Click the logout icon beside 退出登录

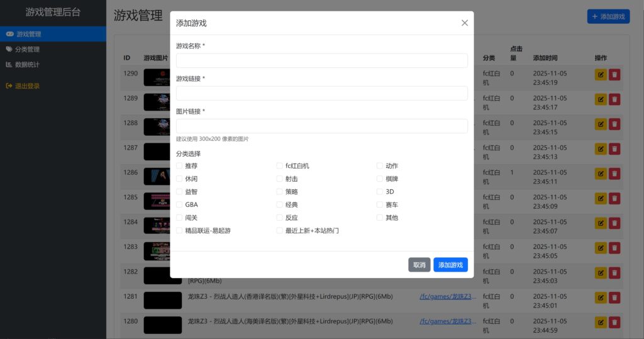pyautogui.click(x=9, y=86)
